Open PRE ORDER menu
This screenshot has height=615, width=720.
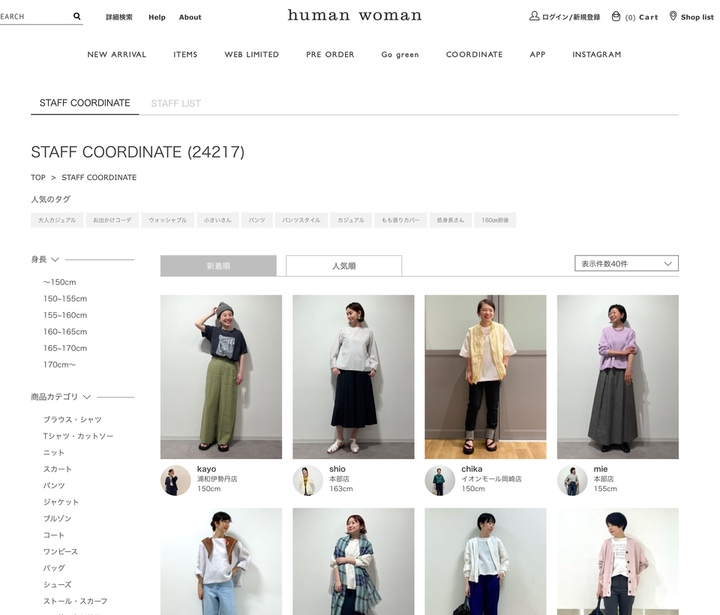point(330,54)
